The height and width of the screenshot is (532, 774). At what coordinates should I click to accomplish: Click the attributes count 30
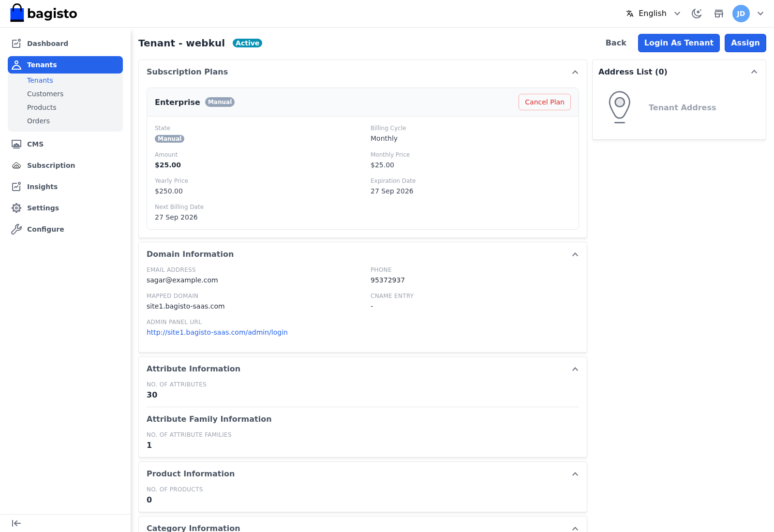tap(152, 395)
